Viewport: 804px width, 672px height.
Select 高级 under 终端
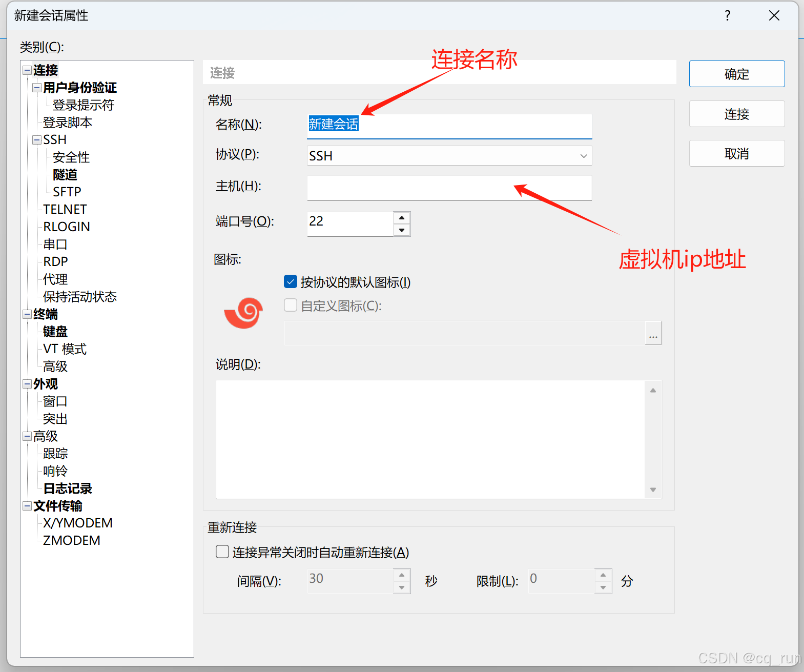(x=55, y=366)
